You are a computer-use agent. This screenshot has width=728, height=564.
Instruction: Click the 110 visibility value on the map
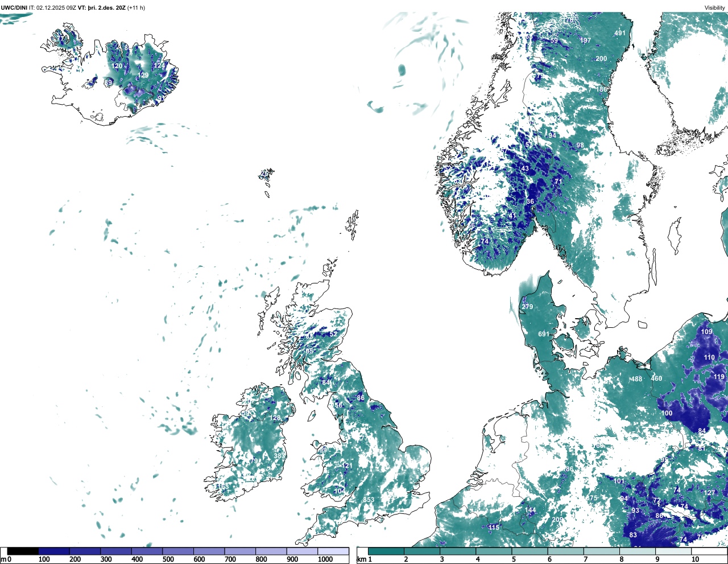click(709, 357)
